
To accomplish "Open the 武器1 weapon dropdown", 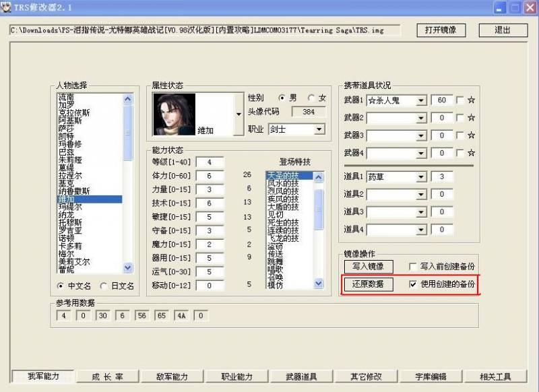I will [421, 100].
